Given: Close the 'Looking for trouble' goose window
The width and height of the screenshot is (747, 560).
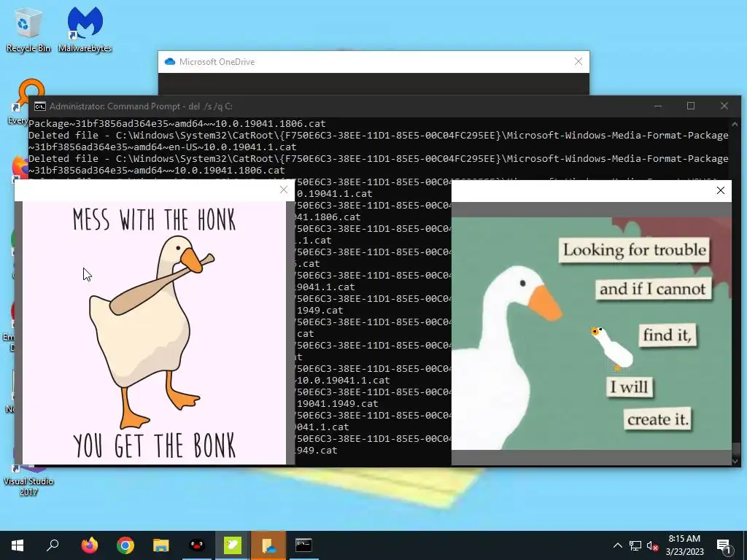Looking at the screenshot, I should pos(720,190).
